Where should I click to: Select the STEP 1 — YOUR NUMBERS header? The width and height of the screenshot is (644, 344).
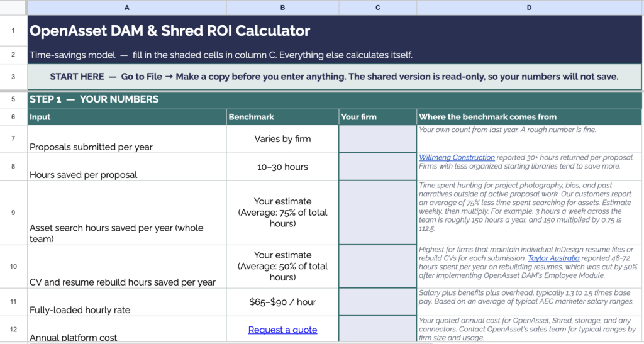click(335, 99)
